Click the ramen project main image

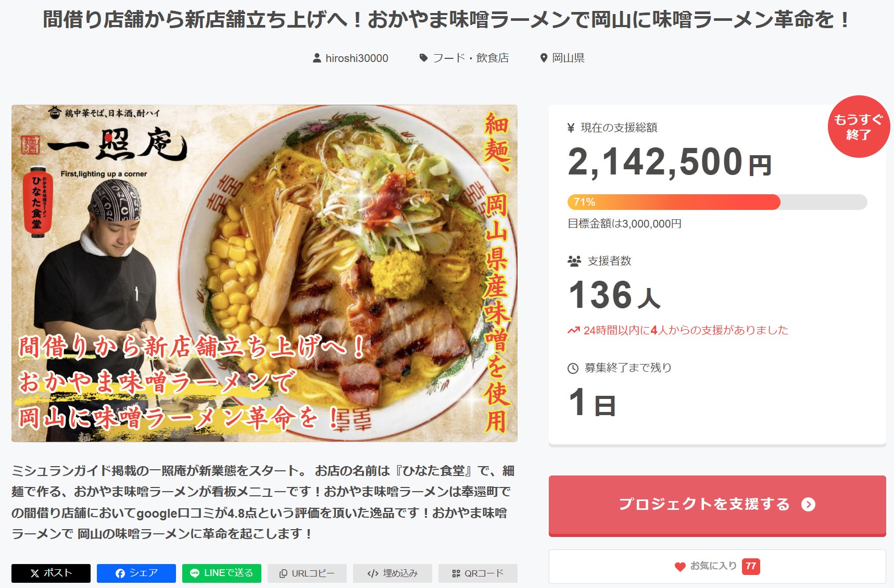[x=265, y=273]
